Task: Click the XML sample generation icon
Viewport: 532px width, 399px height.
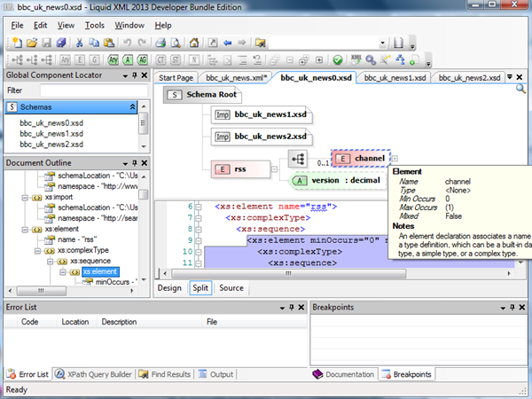Action: [x=356, y=60]
